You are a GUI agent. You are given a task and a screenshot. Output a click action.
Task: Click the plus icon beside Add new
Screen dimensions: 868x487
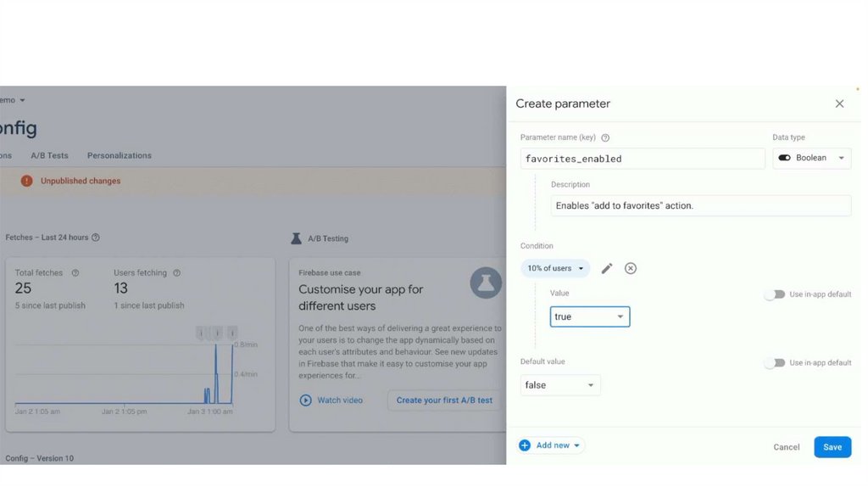525,445
